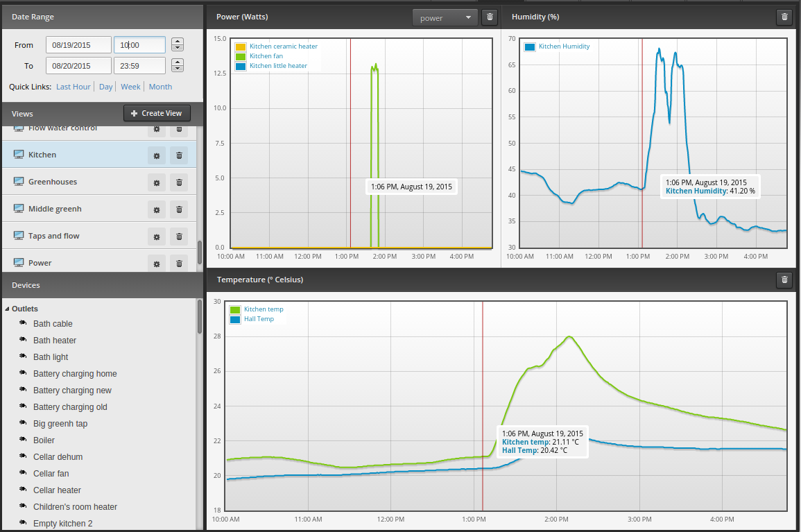Toggle Kitchen little heater blue swatch
801x532 pixels.
241,67
